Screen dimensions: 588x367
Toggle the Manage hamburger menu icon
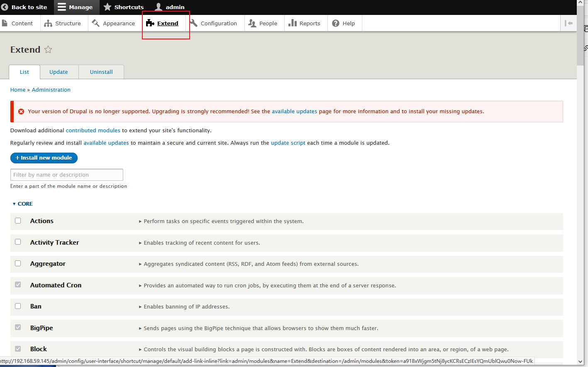point(62,7)
